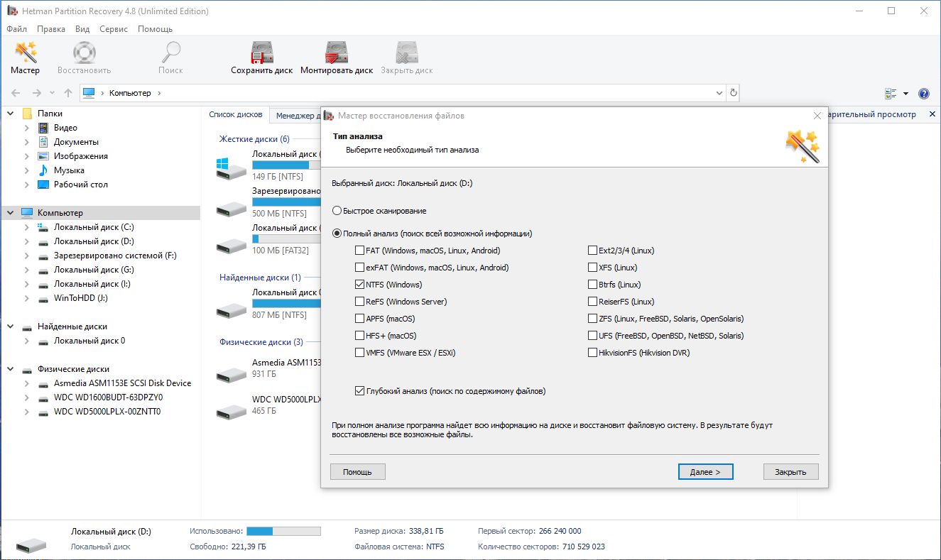The height and width of the screenshot is (560, 941).
Task: Select Asmedia ASM1153E SCSI Disk Device
Action: coord(122,383)
